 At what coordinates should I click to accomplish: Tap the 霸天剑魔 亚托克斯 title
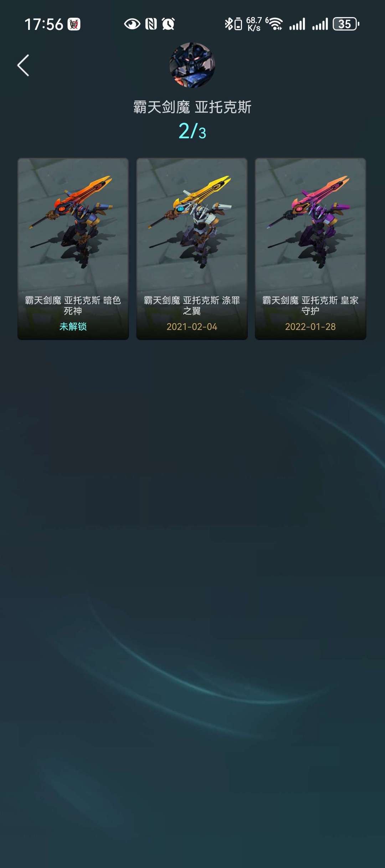click(192, 107)
